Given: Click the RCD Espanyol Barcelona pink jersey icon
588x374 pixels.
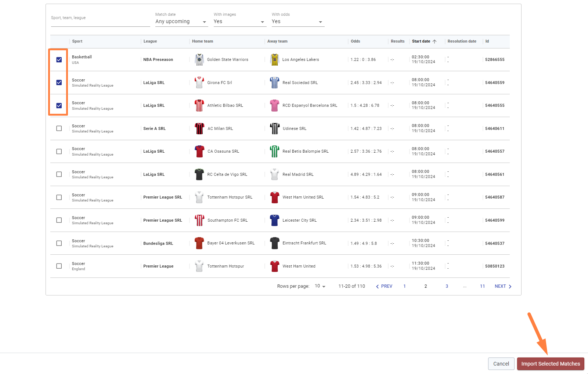Looking at the screenshot, I should click(275, 105).
